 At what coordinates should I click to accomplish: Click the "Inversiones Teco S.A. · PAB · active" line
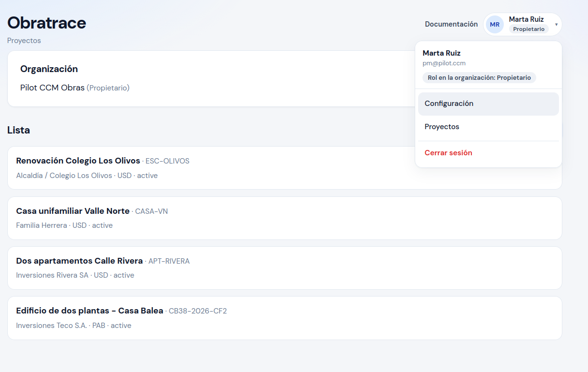click(x=74, y=326)
